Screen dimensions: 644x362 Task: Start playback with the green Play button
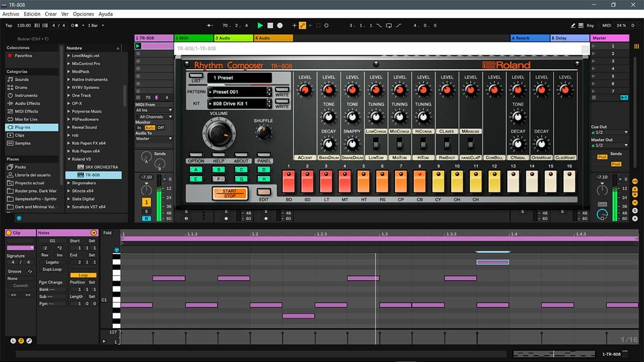(260, 25)
